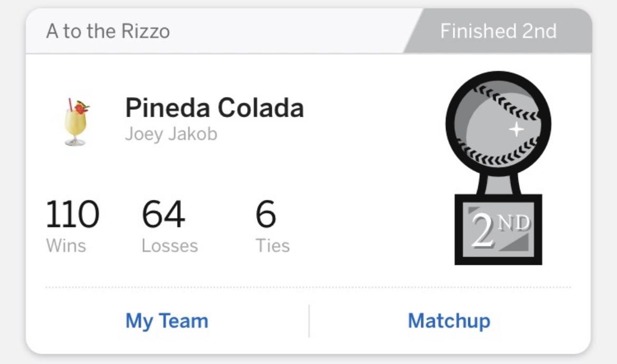Click the Ties label
617x364 pixels.
click(273, 245)
